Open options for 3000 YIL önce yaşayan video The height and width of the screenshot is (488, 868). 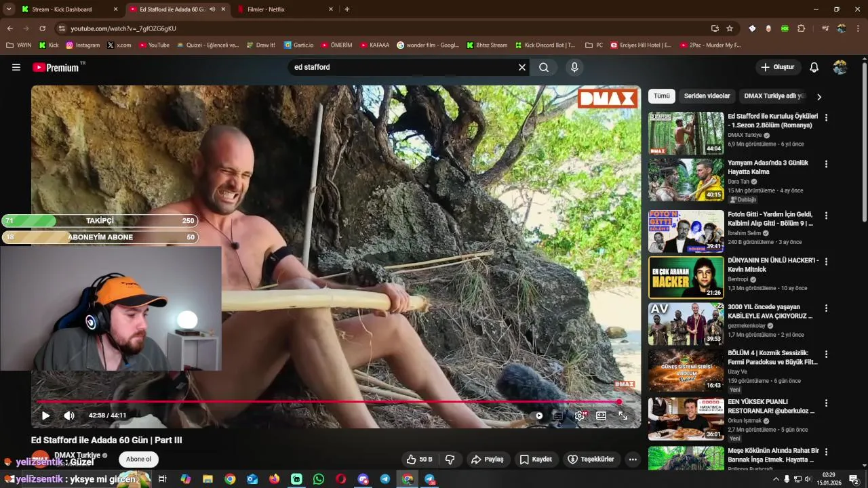(x=826, y=308)
